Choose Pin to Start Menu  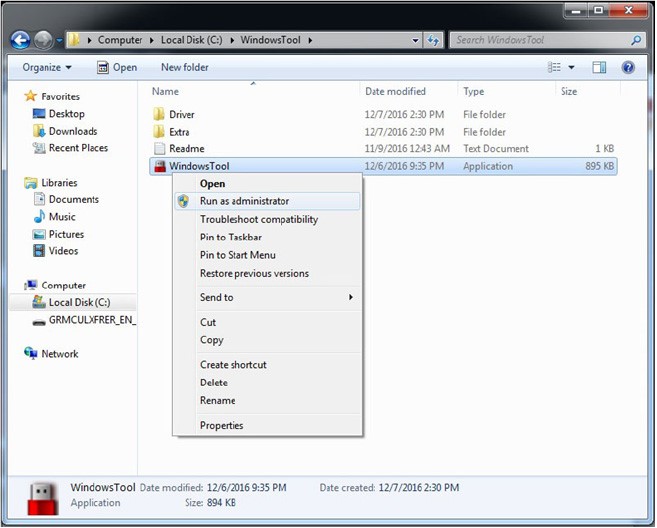point(267,255)
